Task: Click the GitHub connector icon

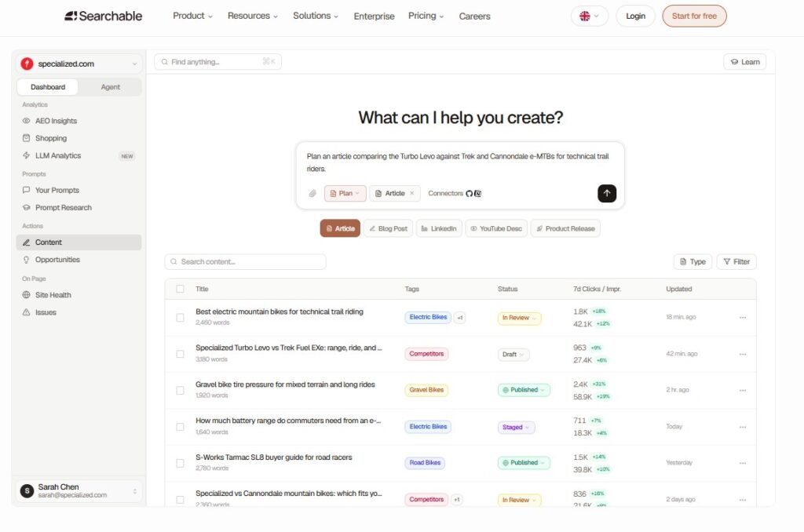Action: [470, 193]
